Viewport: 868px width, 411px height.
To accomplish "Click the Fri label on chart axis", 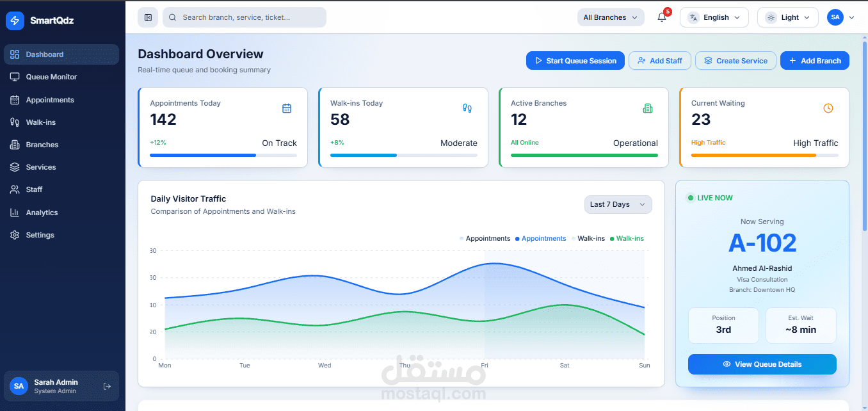I will (485, 365).
